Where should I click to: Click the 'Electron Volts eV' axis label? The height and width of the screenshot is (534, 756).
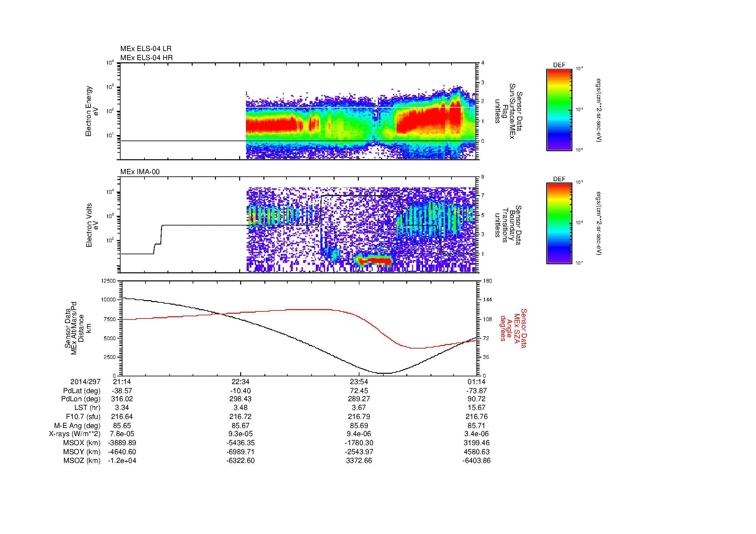92,225
